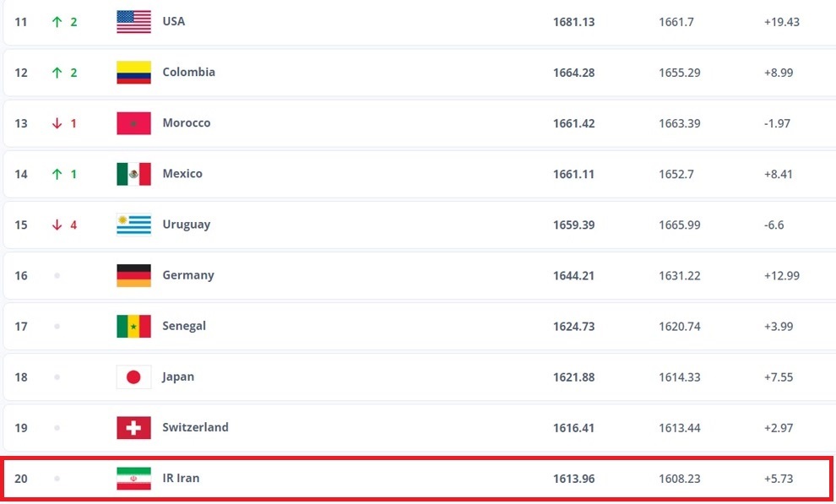The width and height of the screenshot is (836, 504).
Task: Open the IR Iran team name
Action: pyautogui.click(x=181, y=479)
